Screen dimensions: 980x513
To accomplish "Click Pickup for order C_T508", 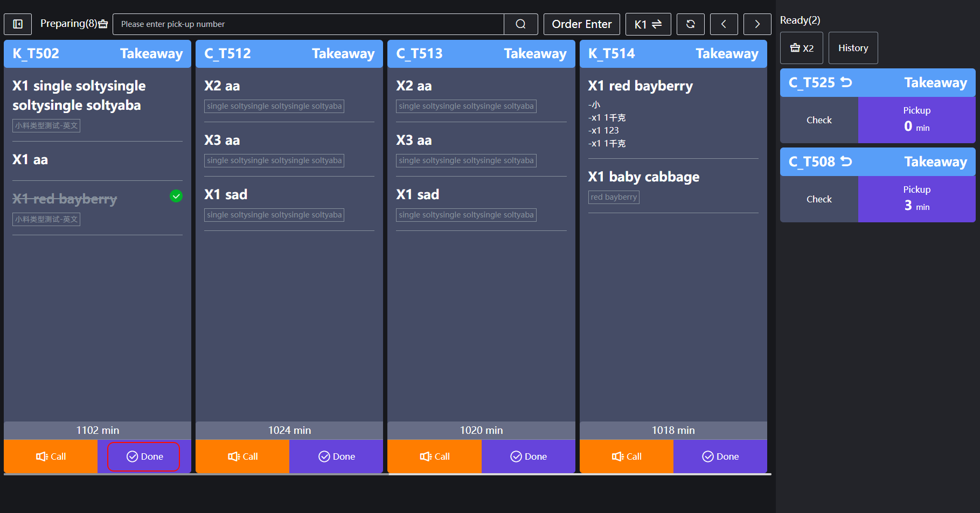I will 916,199.
